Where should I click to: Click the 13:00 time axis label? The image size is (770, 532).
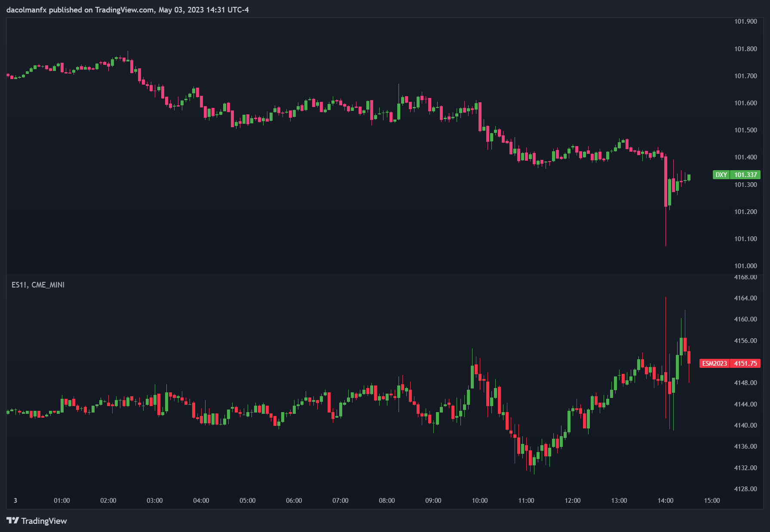tap(619, 501)
